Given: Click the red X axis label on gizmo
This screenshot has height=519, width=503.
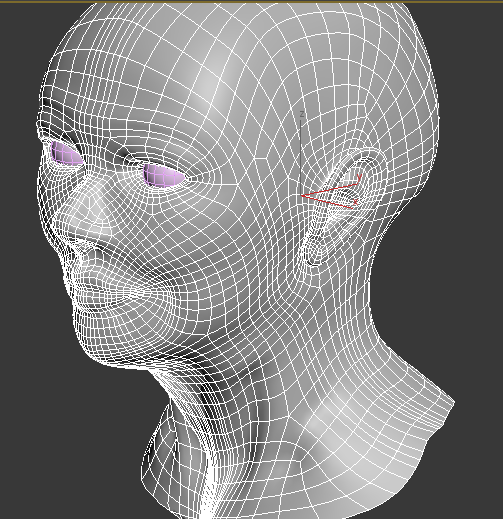Looking at the screenshot, I should pos(355,202).
